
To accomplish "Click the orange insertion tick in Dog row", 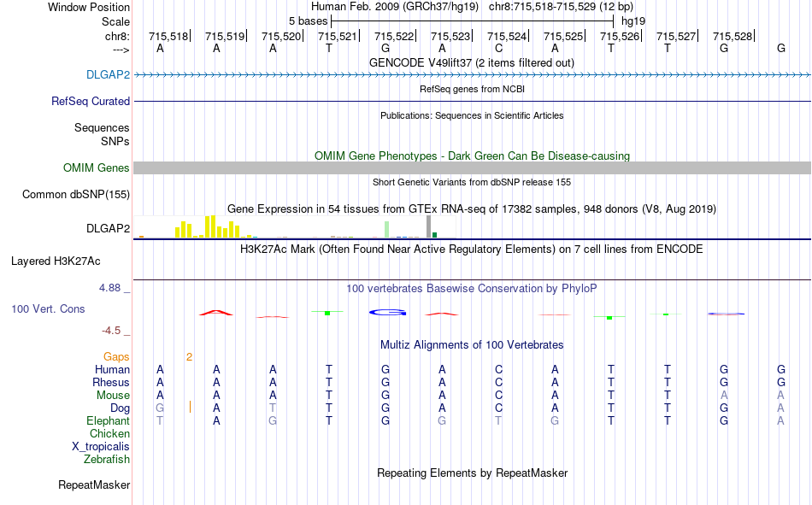I will point(191,407).
